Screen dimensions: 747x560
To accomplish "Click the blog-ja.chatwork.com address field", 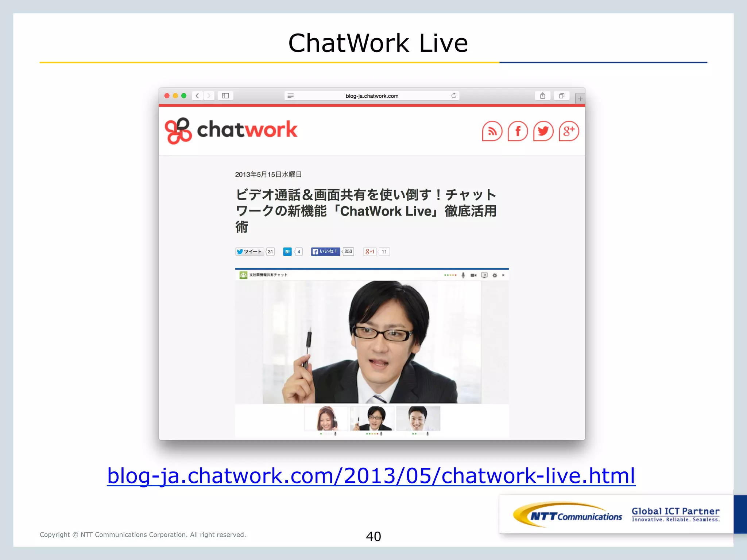I will click(372, 96).
